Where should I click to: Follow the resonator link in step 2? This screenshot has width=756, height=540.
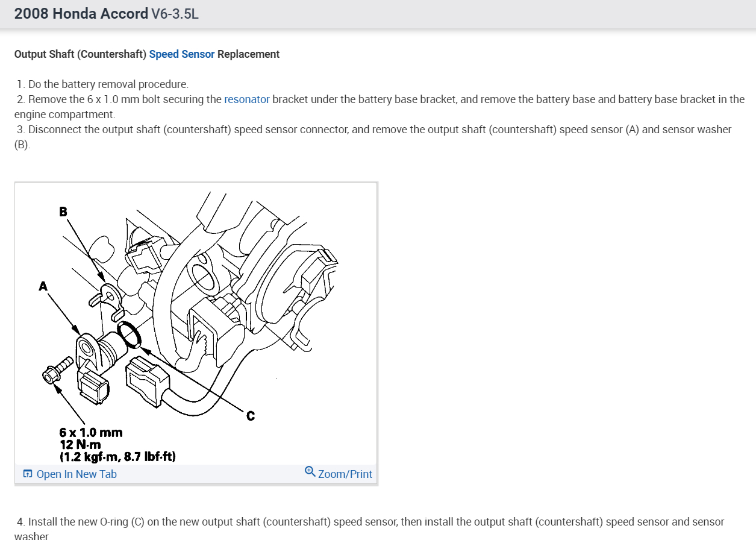247,99
